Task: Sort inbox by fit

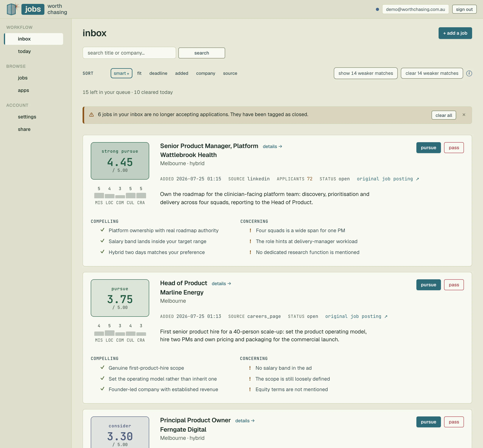Action: (139, 73)
